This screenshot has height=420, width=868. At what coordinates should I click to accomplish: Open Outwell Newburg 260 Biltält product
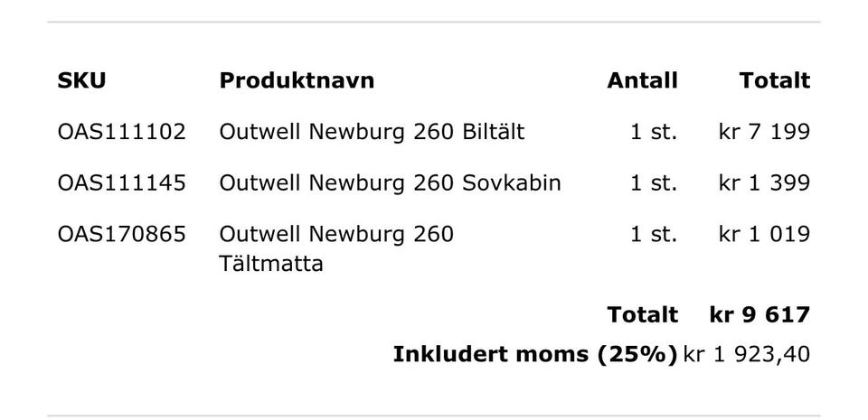pyautogui.click(x=372, y=132)
